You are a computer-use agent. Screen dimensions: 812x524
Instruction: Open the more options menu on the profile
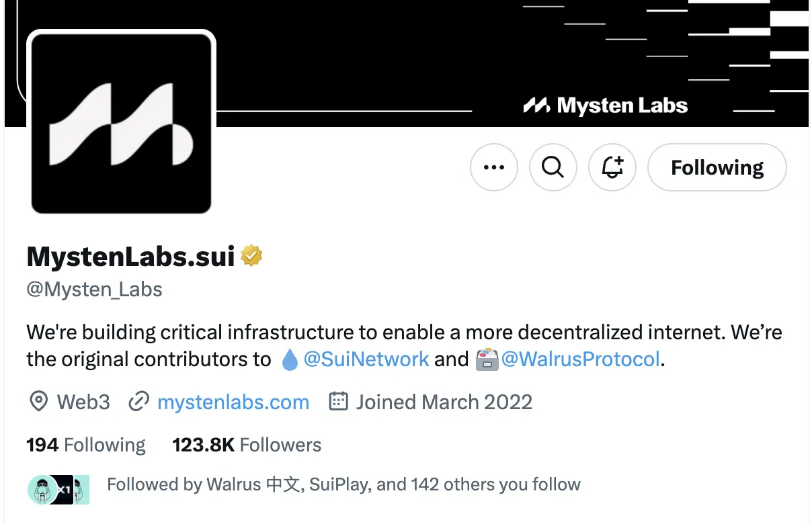coord(494,167)
